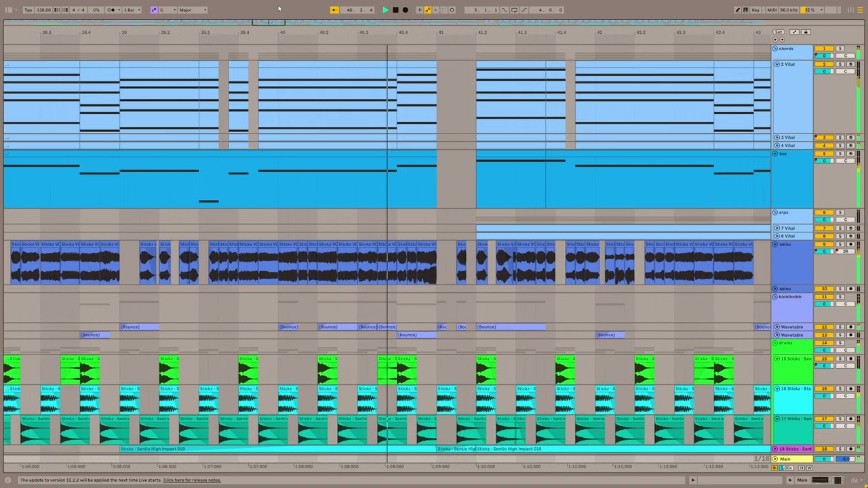
Task: Click the Session Record circle icon
Action: tap(452, 10)
